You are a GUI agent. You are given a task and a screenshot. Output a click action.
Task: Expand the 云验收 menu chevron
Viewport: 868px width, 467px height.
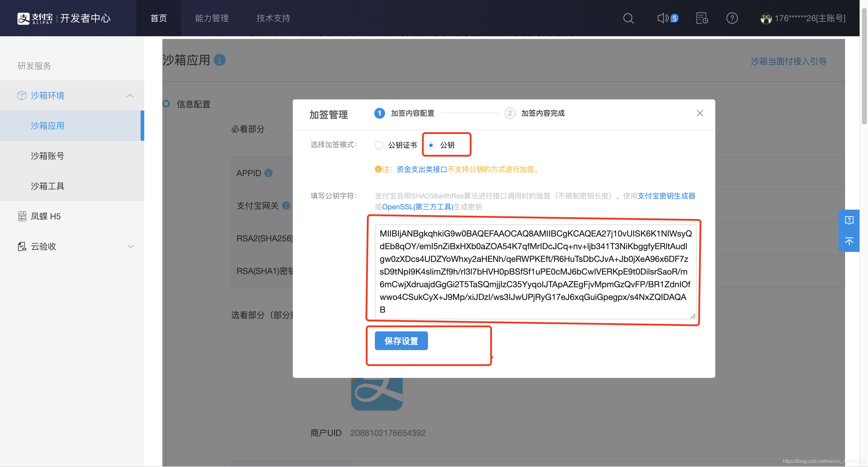coord(130,246)
